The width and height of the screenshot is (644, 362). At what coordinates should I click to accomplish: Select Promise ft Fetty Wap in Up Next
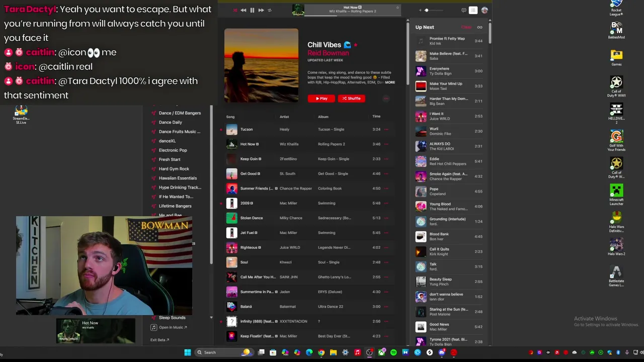click(x=450, y=41)
